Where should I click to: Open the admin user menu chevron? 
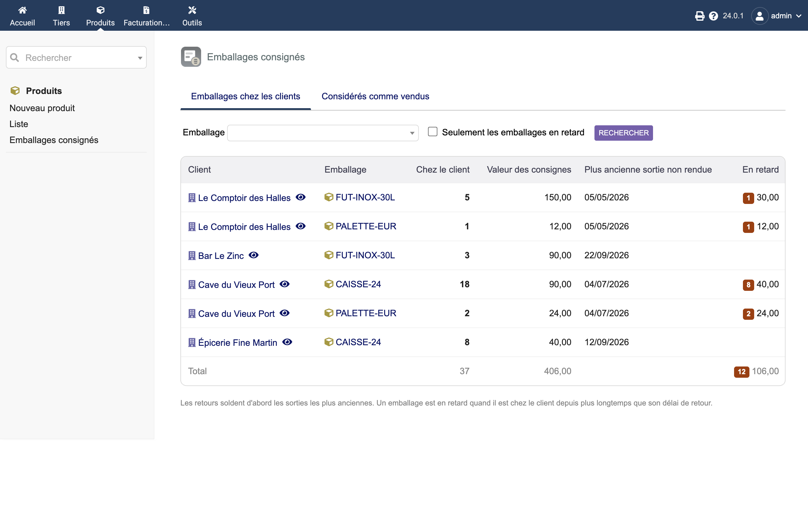[x=799, y=16]
